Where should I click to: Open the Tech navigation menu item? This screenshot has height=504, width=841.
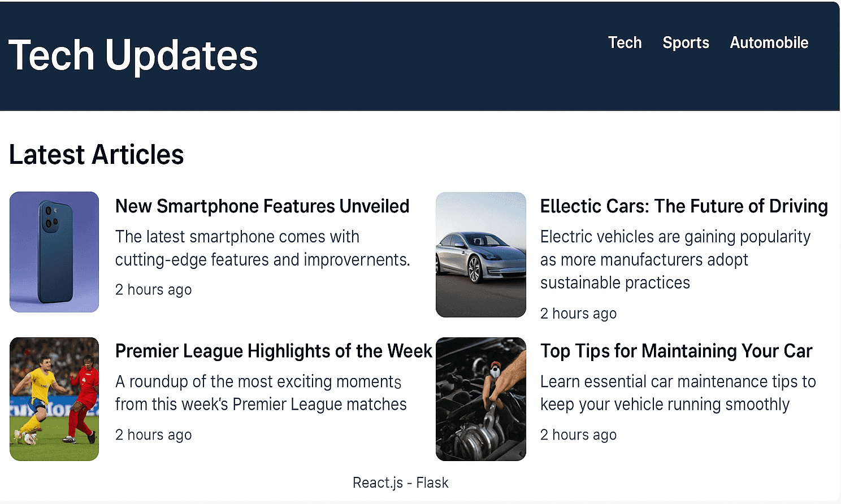(625, 42)
